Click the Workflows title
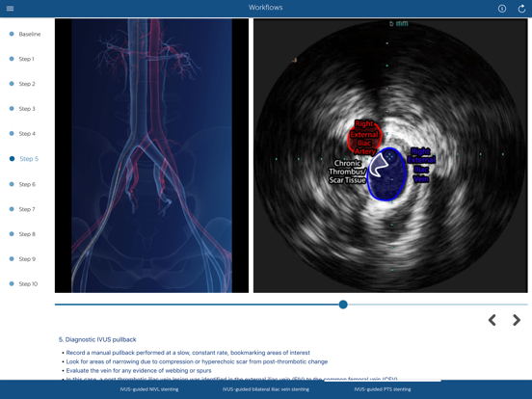532x399 pixels. [266, 8]
